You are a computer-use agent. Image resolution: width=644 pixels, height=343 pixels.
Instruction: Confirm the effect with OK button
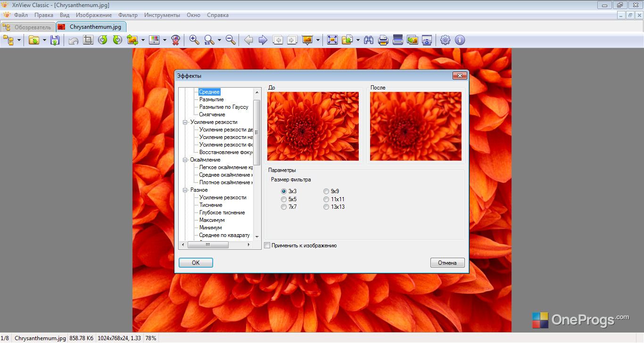tap(196, 263)
